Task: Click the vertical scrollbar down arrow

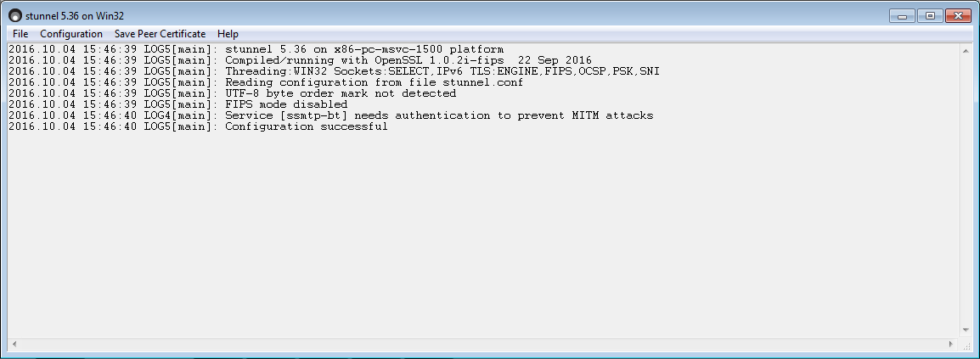Action: pyautogui.click(x=966, y=331)
